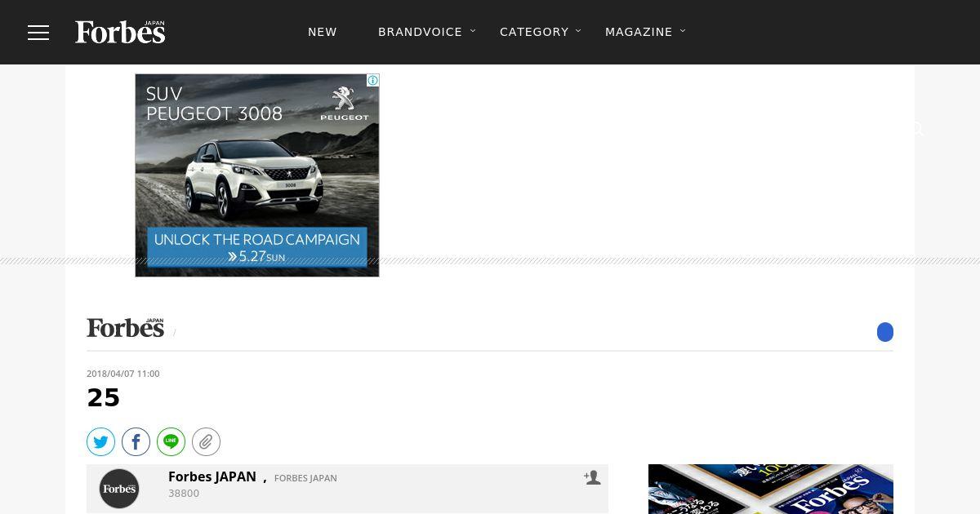Open the CATEGORY menu
Image resolution: width=980 pixels, height=514 pixels.
(x=534, y=32)
